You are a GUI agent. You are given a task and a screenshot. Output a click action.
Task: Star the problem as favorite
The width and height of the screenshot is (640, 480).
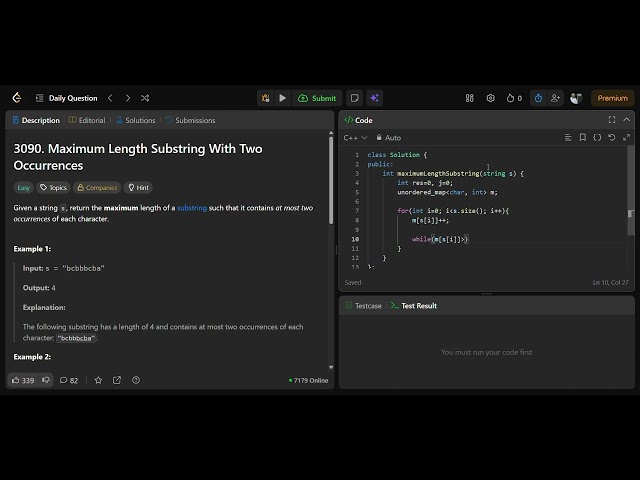pos(98,380)
